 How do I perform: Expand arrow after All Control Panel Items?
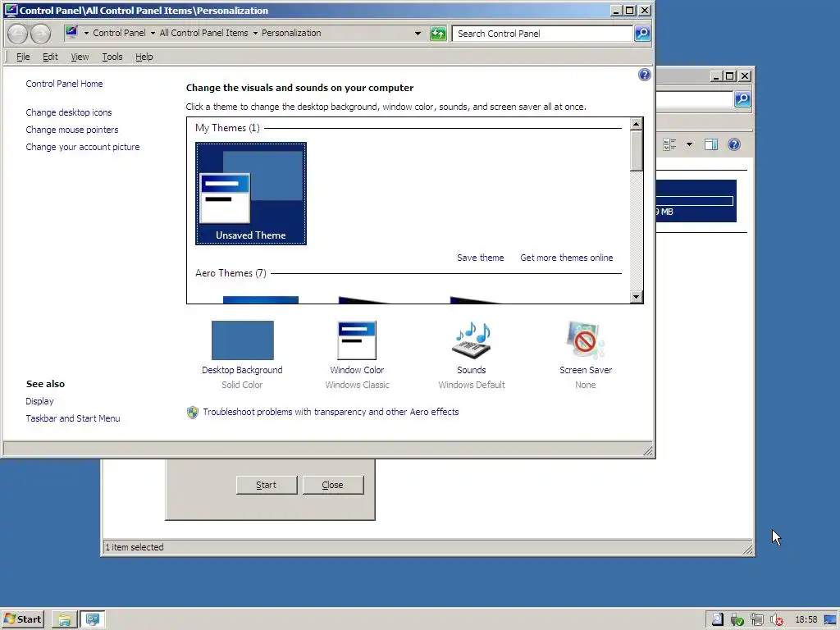pos(255,33)
